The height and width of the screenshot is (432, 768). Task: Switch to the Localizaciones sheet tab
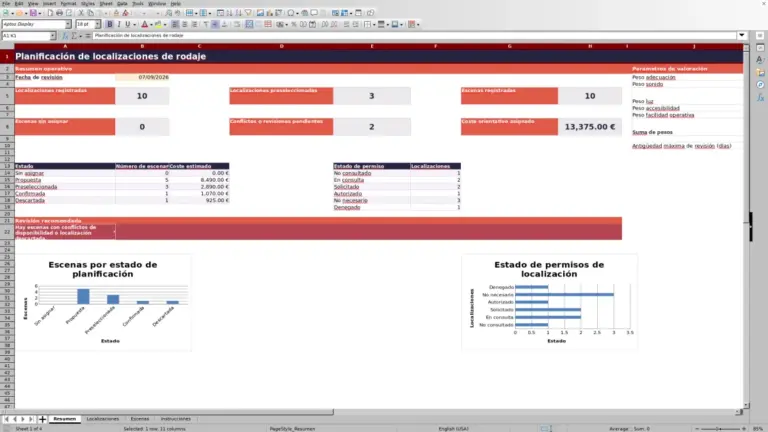[103, 419]
